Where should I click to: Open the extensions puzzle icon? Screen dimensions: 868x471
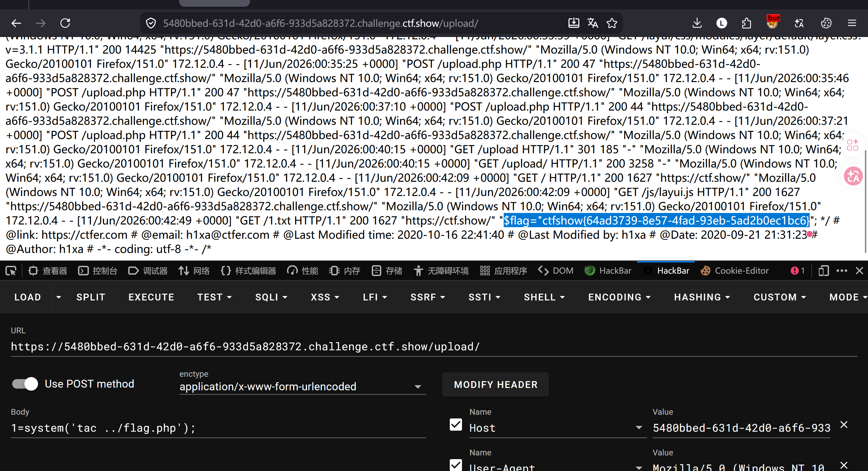point(746,23)
